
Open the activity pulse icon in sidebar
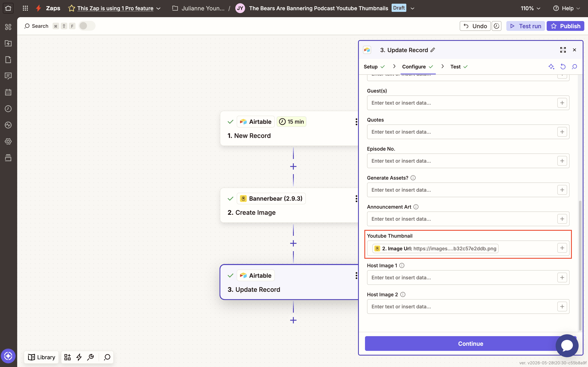(8, 125)
